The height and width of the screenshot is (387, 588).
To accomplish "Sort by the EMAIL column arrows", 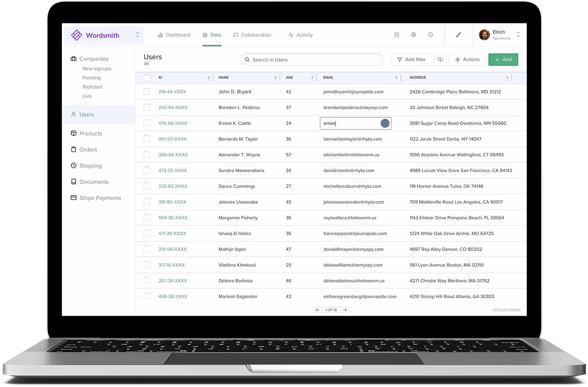I will pos(396,78).
